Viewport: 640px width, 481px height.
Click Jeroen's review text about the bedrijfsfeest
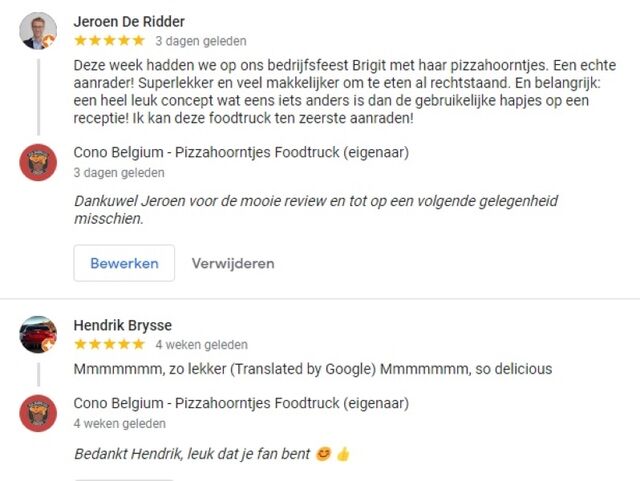click(x=345, y=91)
